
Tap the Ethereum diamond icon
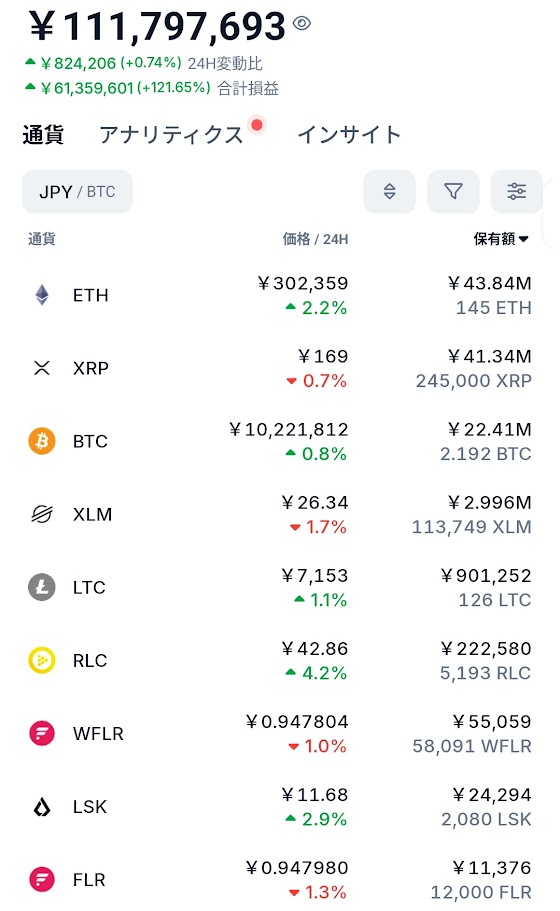pyautogui.click(x=42, y=295)
